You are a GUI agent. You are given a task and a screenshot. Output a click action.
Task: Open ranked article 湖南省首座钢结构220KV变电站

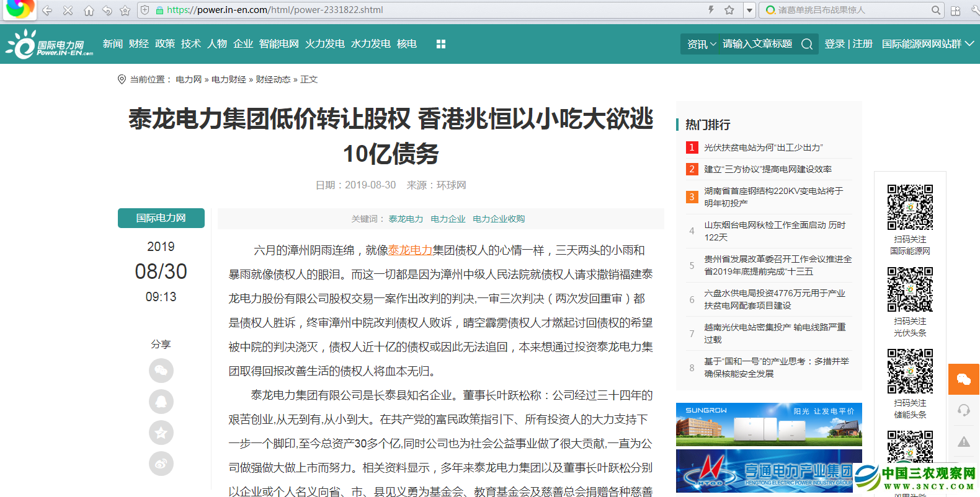point(773,197)
